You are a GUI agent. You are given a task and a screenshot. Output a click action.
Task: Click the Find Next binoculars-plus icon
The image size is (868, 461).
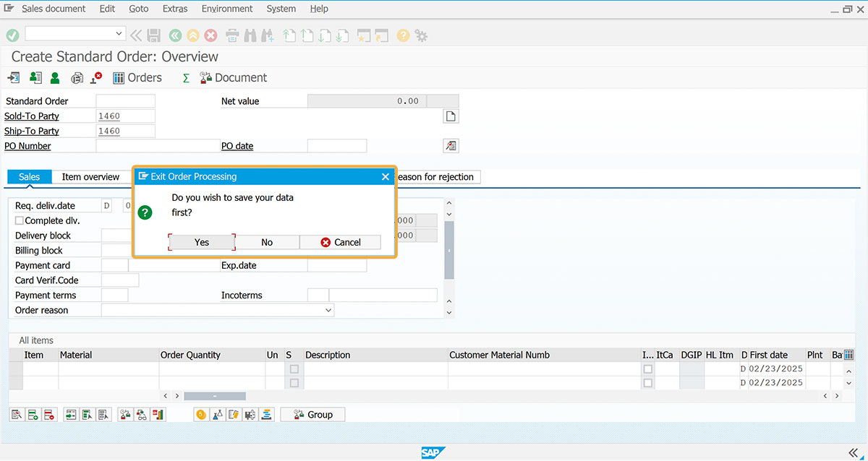[268, 35]
